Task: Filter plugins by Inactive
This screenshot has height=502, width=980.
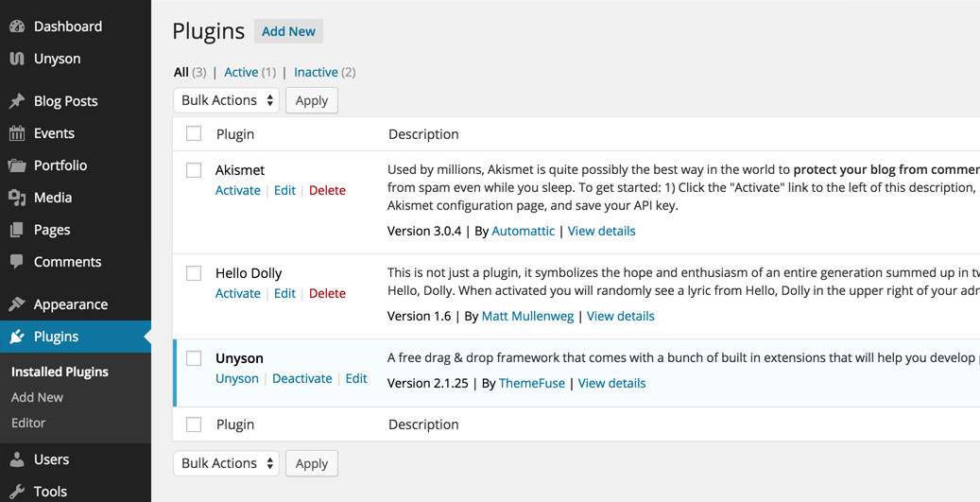Action: (317, 73)
